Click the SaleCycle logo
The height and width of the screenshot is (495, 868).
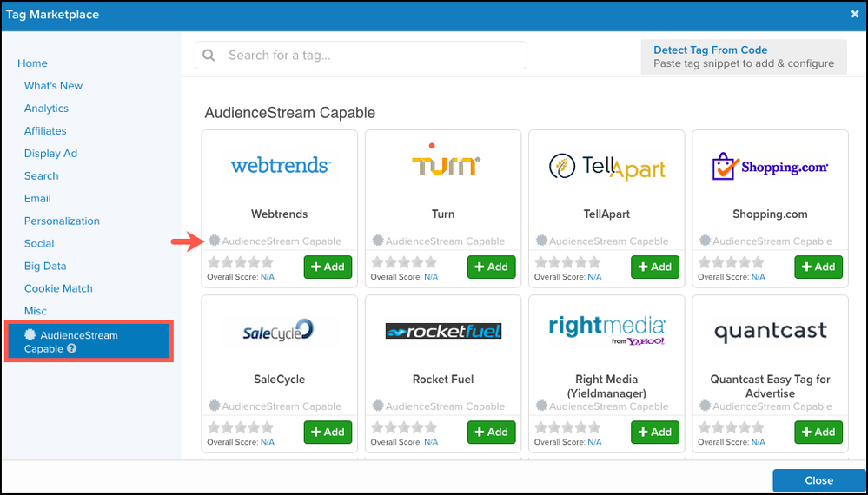coord(280,330)
